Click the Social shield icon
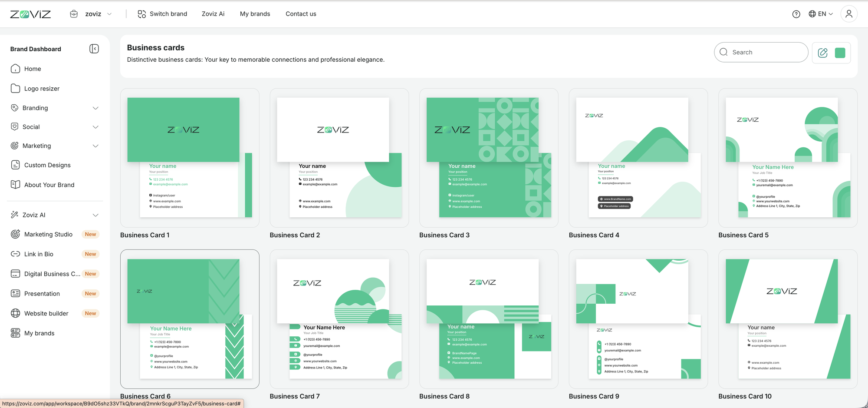The width and height of the screenshot is (868, 408). click(x=14, y=126)
